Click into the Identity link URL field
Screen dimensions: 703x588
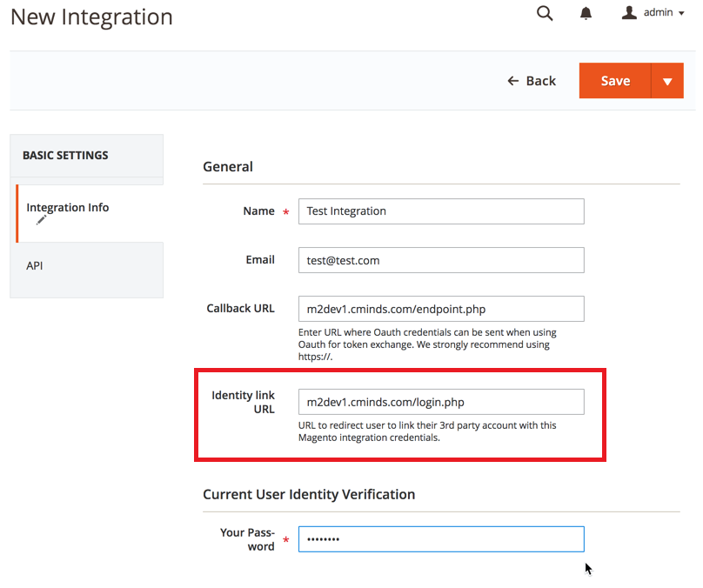coord(440,402)
